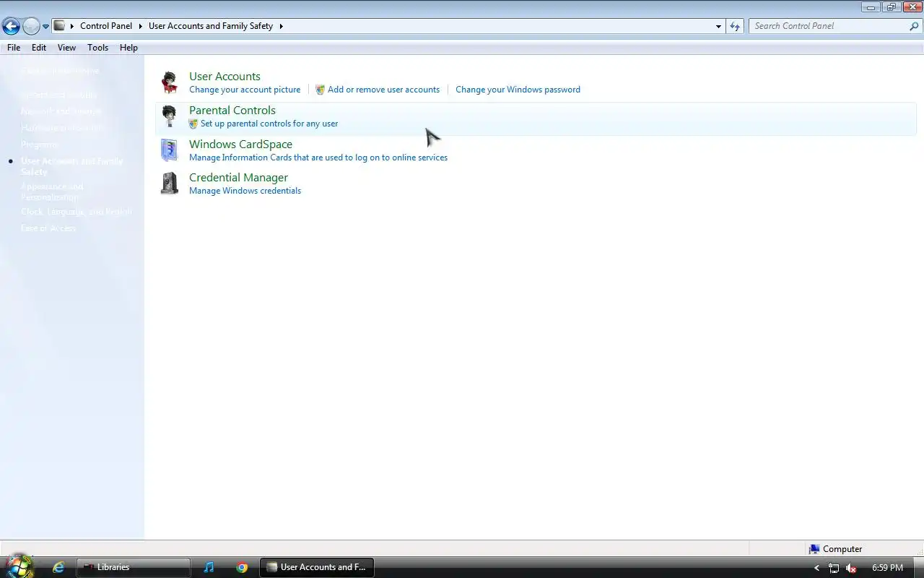The image size is (924, 578).
Task: Launch Google Chrome from the taskbar
Action: [x=242, y=567]
